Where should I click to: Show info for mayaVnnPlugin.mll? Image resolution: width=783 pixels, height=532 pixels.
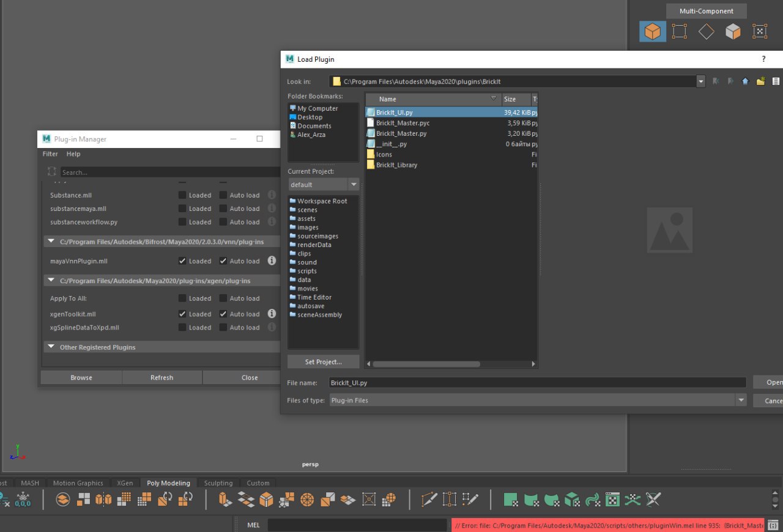pyautogui.click(x=272, y=260)
